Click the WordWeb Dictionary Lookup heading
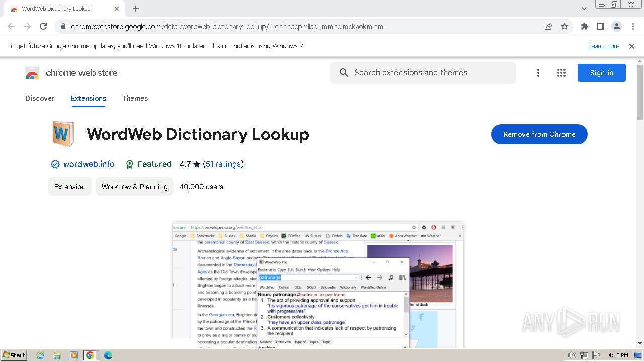Image resolution: width=644 pixels, height=362 pixels. (x=198, y=134)
